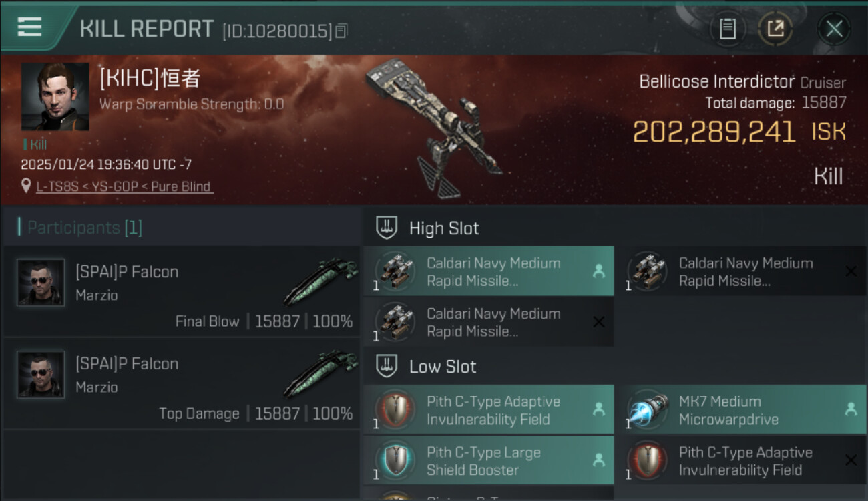Screen dimensions: 868x501
Task: Close the Kill Report window
Action: click(834, 29)
